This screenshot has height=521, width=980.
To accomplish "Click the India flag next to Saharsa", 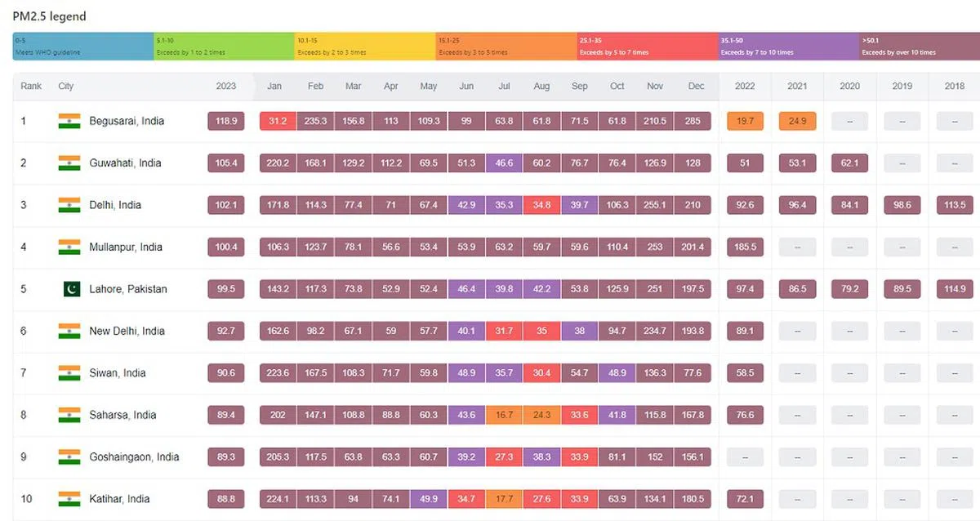I will pos(69,415).
